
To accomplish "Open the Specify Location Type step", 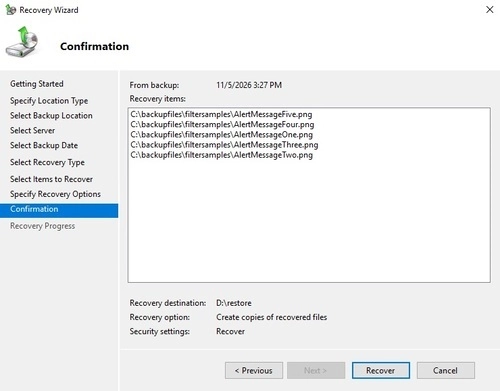I will (49, 101).
